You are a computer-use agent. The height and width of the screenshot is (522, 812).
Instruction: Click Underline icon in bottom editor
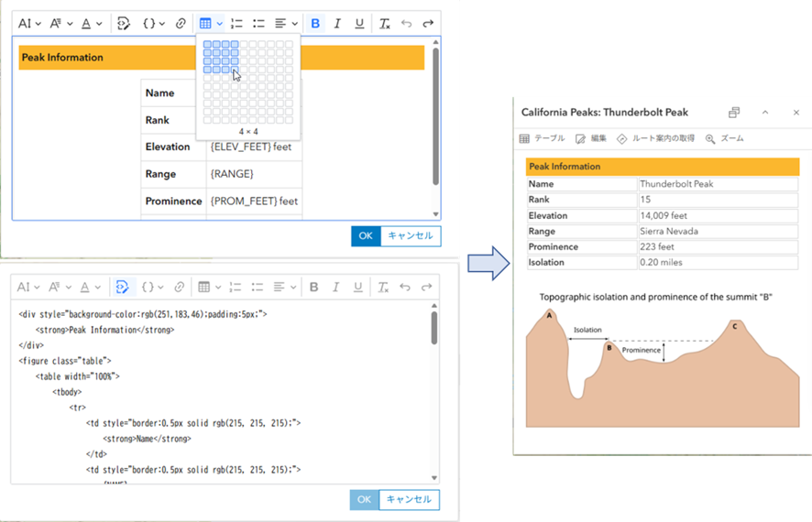coord(357,288)
